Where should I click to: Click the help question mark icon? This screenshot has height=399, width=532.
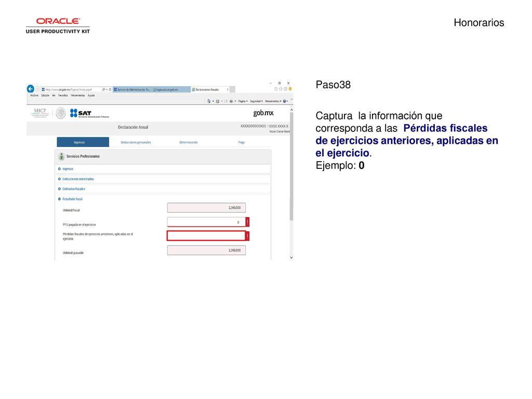(x=284, y=101)
